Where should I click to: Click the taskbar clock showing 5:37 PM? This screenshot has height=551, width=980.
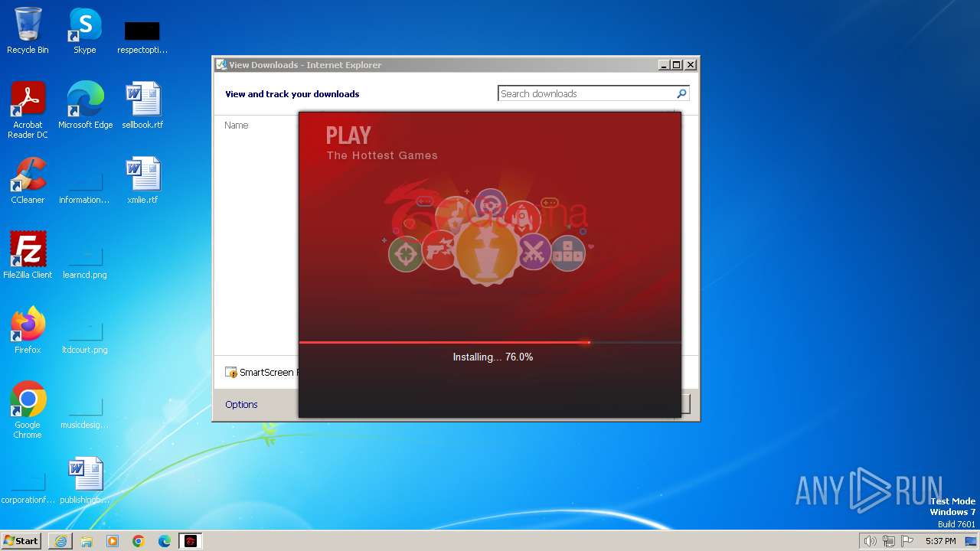pyautogui.click(x=941, y=541)
